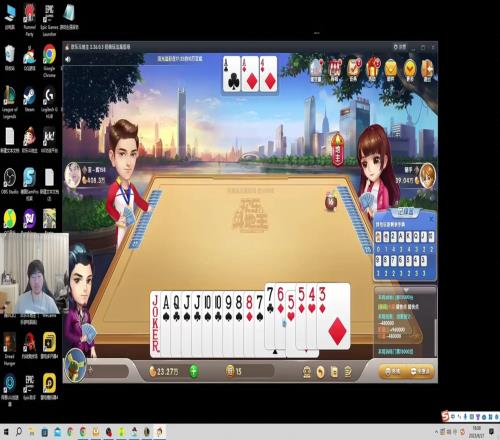Open the card record icon in bottom bar

coord(334,372)
